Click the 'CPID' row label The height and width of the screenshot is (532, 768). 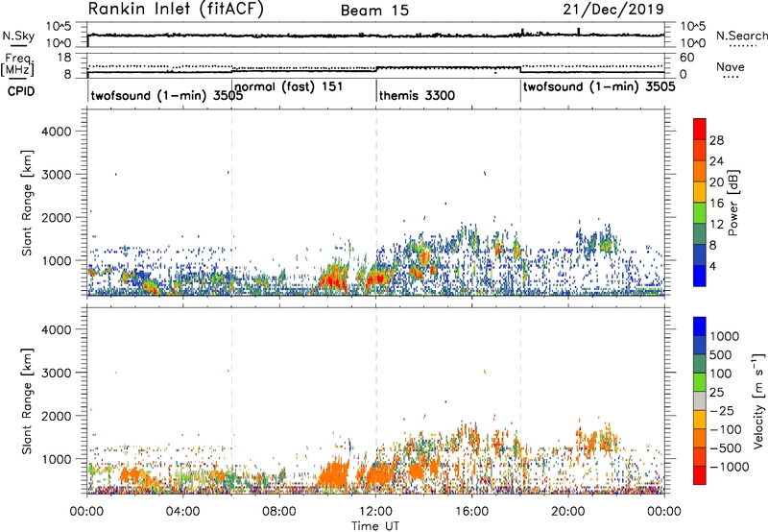(x=21, y=91)
